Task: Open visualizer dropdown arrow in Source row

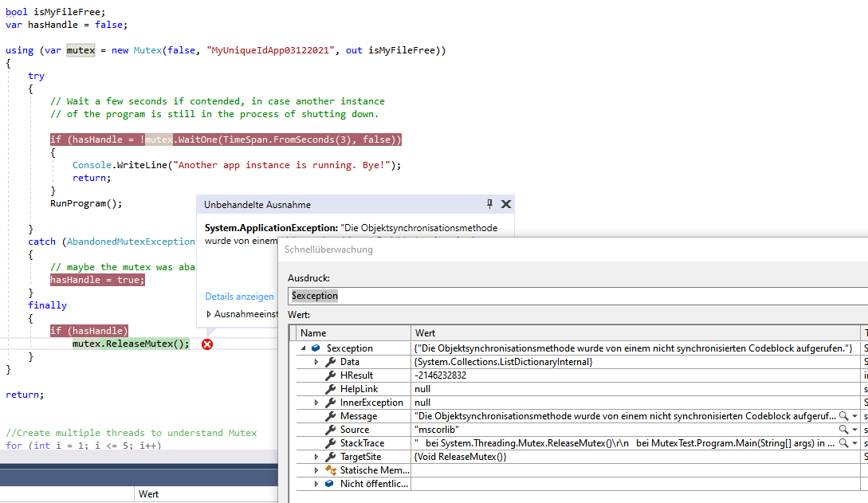Action: [x=854, y=430]
